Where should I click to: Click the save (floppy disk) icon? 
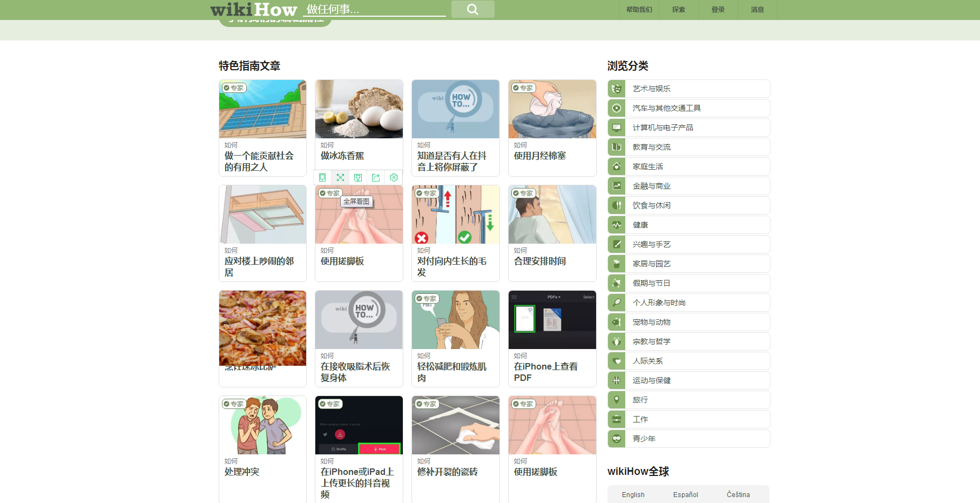point(358,177)
